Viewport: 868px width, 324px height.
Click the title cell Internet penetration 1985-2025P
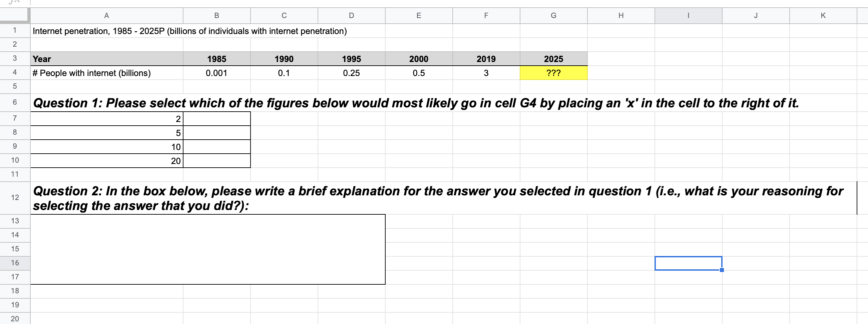pyautogui.click(x=106, y=31)
